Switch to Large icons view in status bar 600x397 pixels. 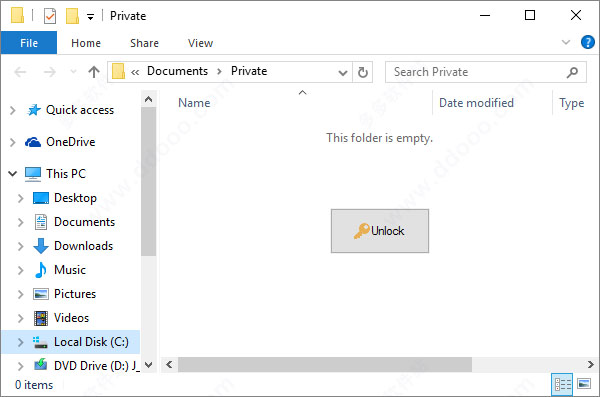point(584,384)
